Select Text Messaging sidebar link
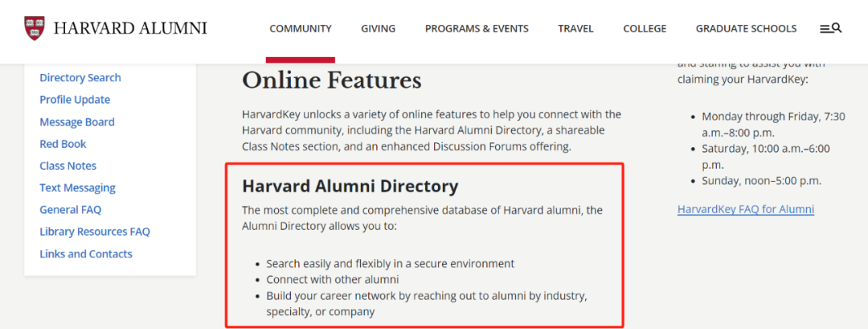The image size is (868, 329). click(77, 187)
